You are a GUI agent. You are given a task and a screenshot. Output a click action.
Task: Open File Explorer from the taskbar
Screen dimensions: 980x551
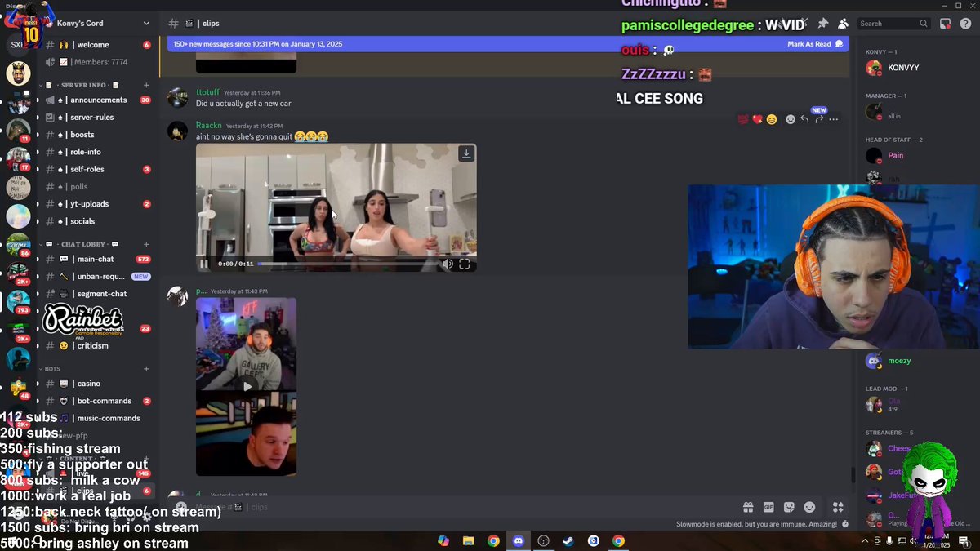(x=469, y=540)
